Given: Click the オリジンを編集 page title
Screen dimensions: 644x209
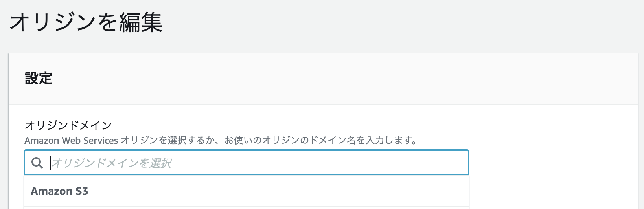Looking at the screenshot, I should point(86,22).
